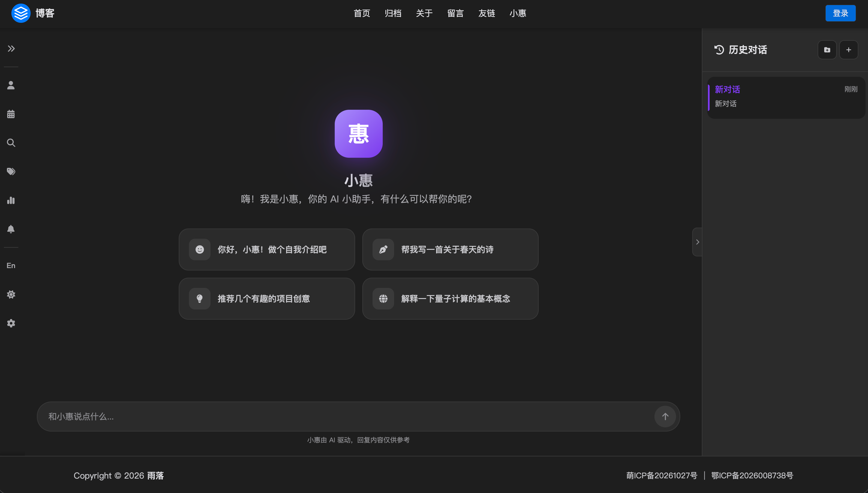This screenshot has height=493, width=868.
Task: Click the folder-plus icon in the history panel
Action: (827, 49)
